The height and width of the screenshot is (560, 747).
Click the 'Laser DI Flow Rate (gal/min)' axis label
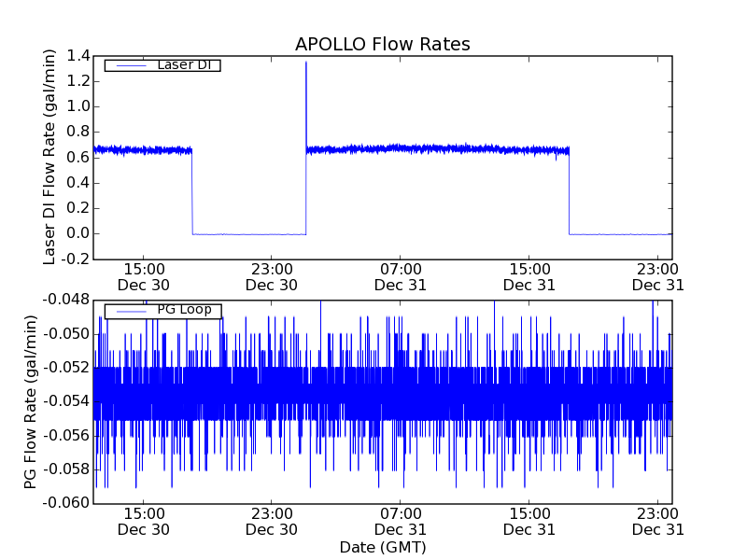(49, 157)
